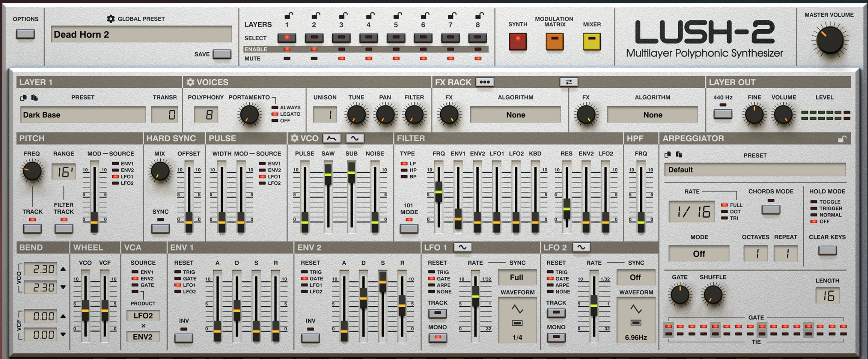868x359 pixels.
Task: Select the VCO sine waveform button
Action: coord(355,138)
